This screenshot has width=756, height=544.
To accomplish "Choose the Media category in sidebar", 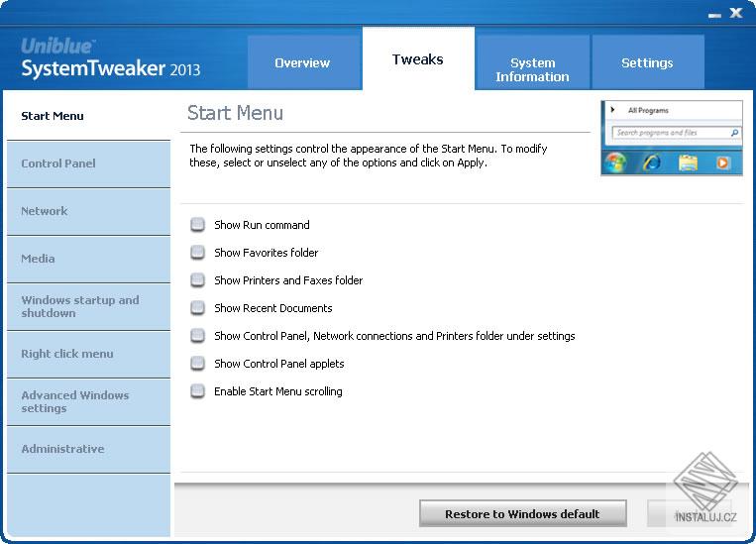I will point(89,259).
